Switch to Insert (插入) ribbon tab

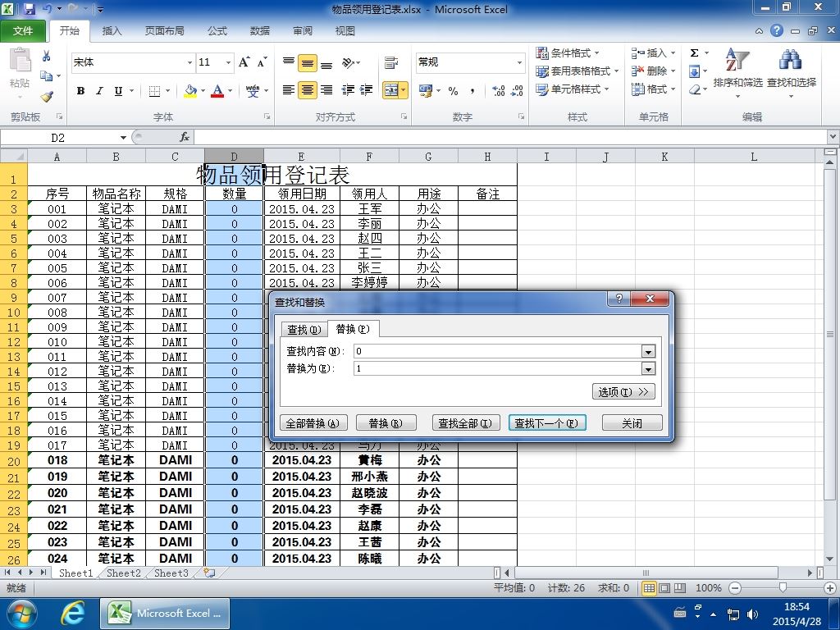[112, 30]
